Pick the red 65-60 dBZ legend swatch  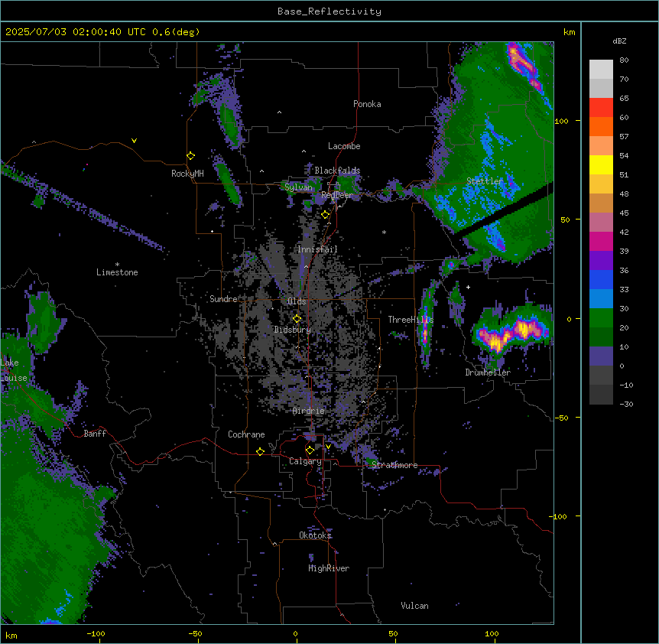pos(601,108)
